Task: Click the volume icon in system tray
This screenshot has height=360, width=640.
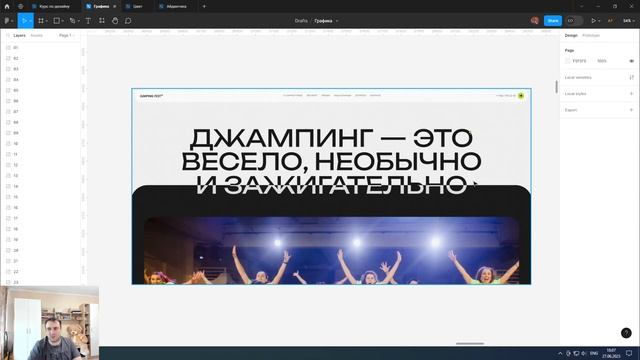Action: (584, 353)
